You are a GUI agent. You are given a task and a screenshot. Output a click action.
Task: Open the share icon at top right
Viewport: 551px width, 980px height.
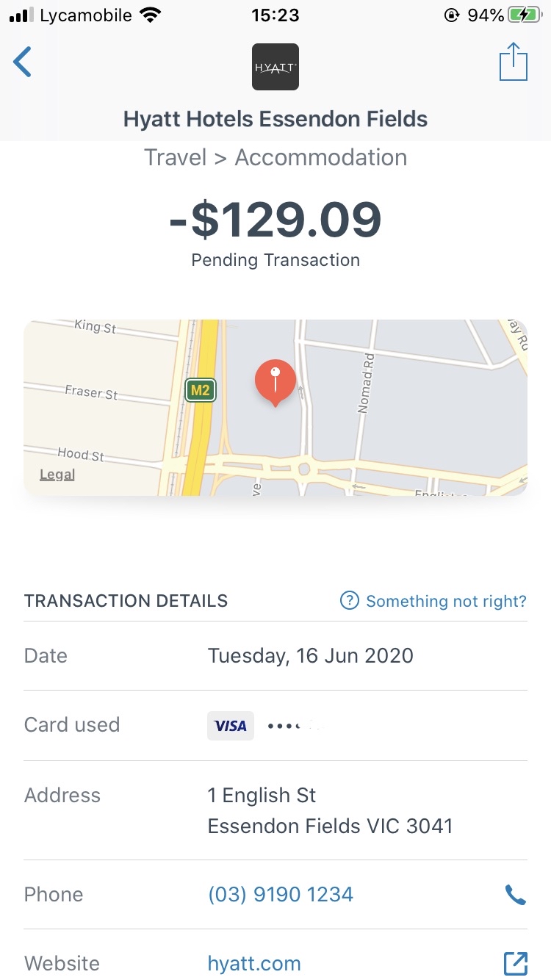click(x=514, y=62)
